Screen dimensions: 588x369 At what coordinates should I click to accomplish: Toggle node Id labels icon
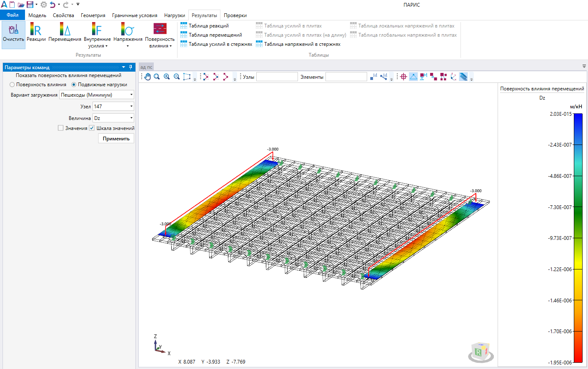(373, 77)
